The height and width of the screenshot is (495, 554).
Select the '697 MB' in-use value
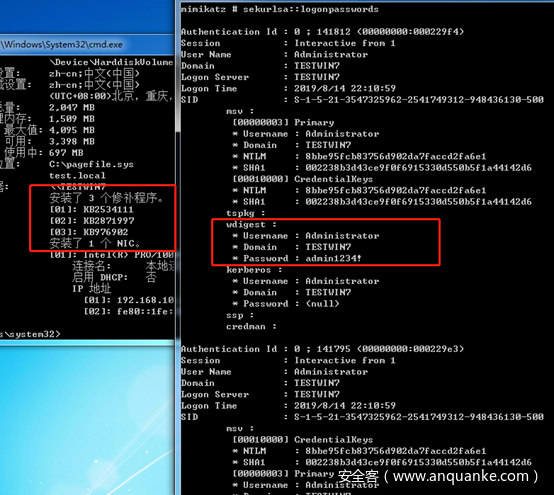pyautogui.click(x=66, y=153)
